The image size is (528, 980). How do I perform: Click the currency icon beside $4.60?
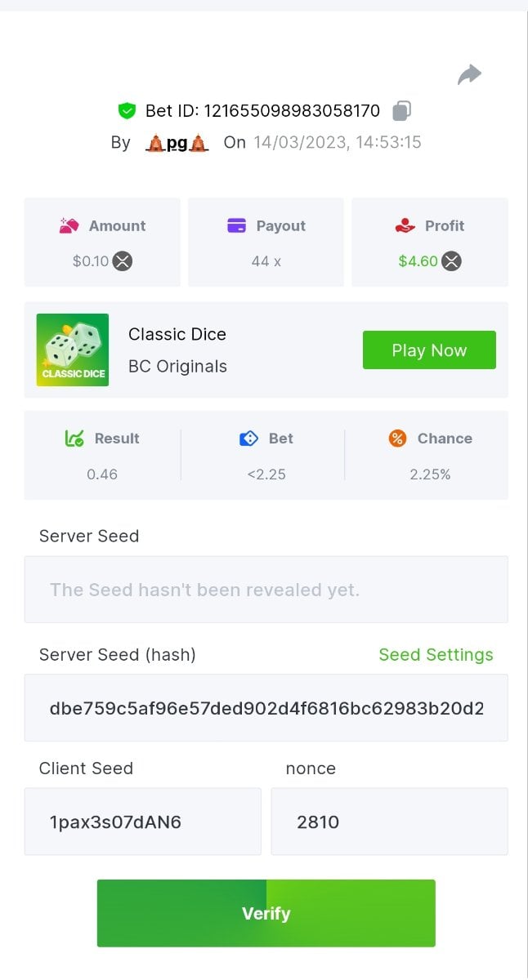(x=451, y=261)
